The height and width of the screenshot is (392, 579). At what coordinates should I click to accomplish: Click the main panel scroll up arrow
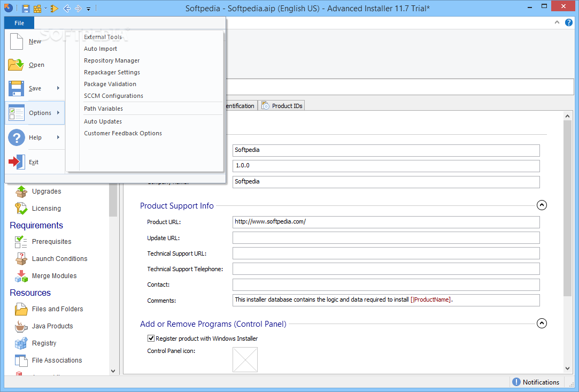tap(568, 116)
